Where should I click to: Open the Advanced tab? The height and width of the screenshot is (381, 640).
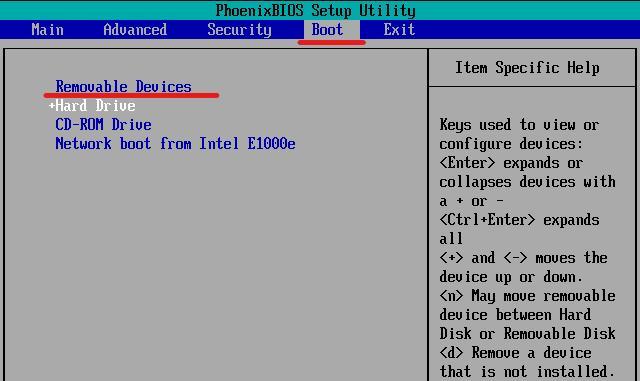click(x=135, y=30)
